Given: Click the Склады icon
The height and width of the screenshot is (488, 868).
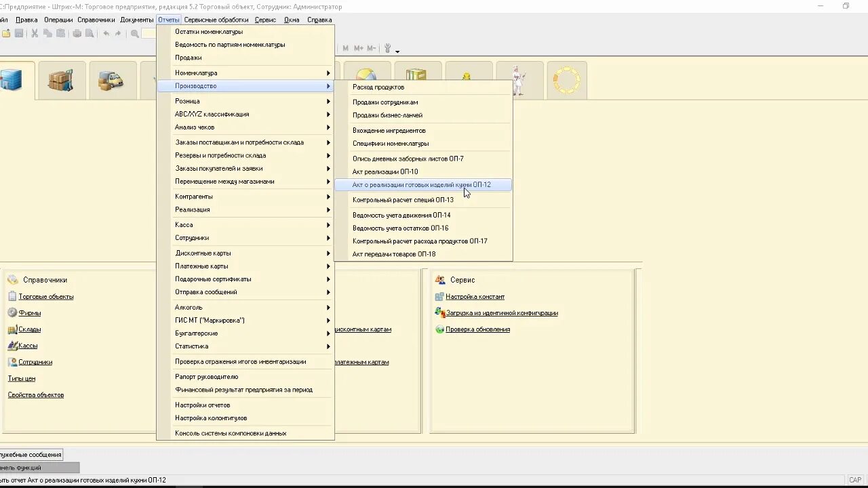Looking at the screenshot, I should (12, 329).
